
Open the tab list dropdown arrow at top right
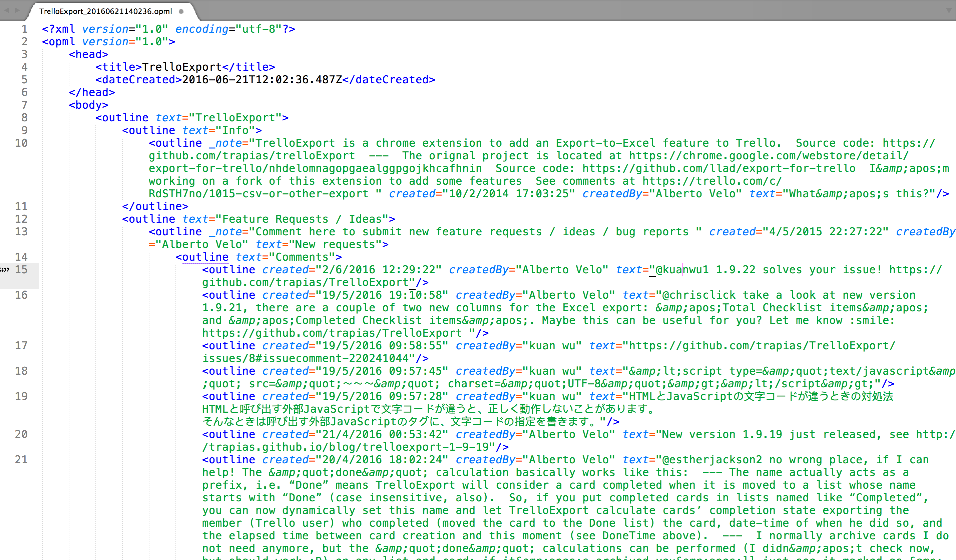(x=949, y=11)
